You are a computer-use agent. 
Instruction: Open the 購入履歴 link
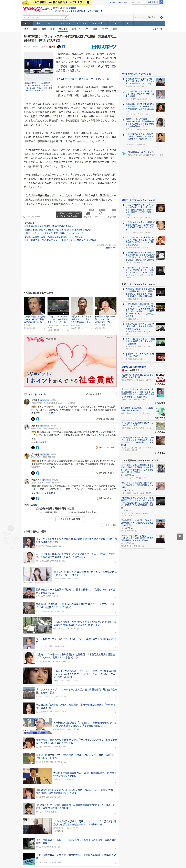(x=152, y=18)
